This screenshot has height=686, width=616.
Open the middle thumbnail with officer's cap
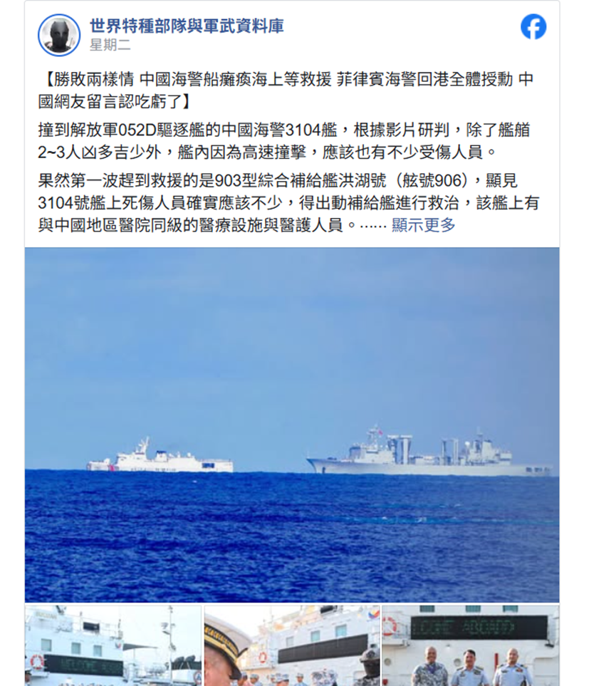click(292, 645)
